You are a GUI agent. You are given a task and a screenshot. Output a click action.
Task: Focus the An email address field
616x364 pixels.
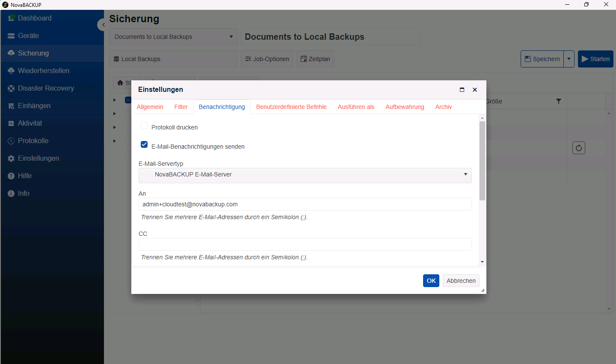point(305,204)
